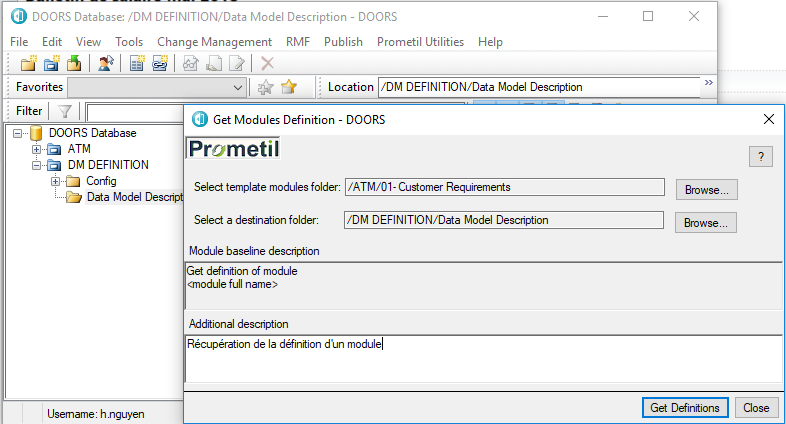Viewport: 786px width, 424px height.
Task: Select the Config tree item
Action: tap(101, 181)
